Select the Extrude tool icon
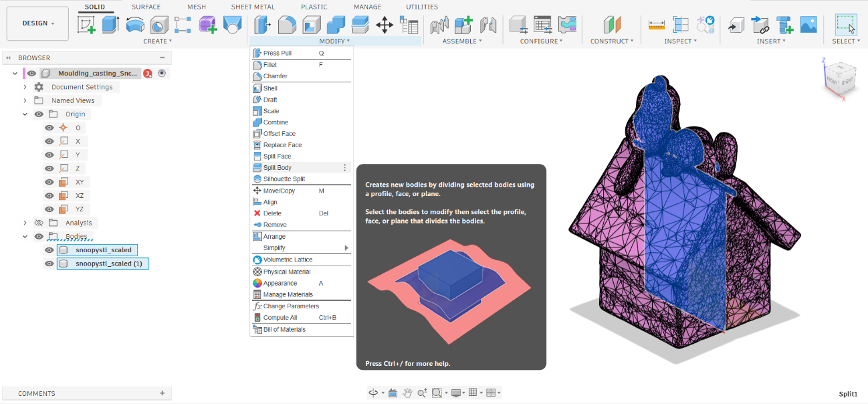Viewport: 868px width, 404px height. point(110,25)
